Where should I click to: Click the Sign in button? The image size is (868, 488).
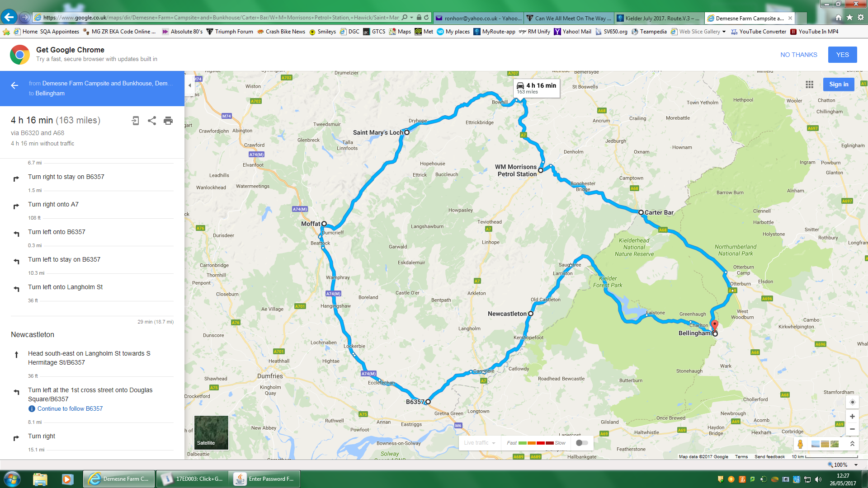839,84
